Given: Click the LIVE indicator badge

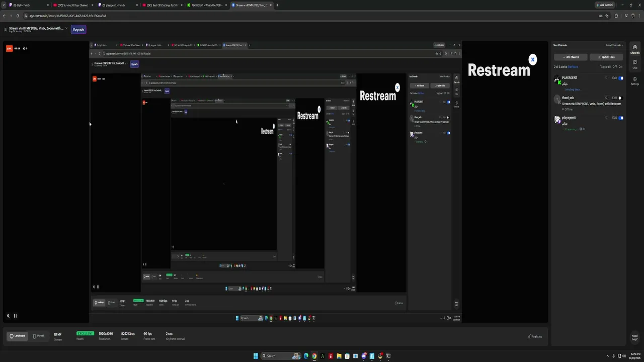Looking at the screenshot, I should point(9,48).
